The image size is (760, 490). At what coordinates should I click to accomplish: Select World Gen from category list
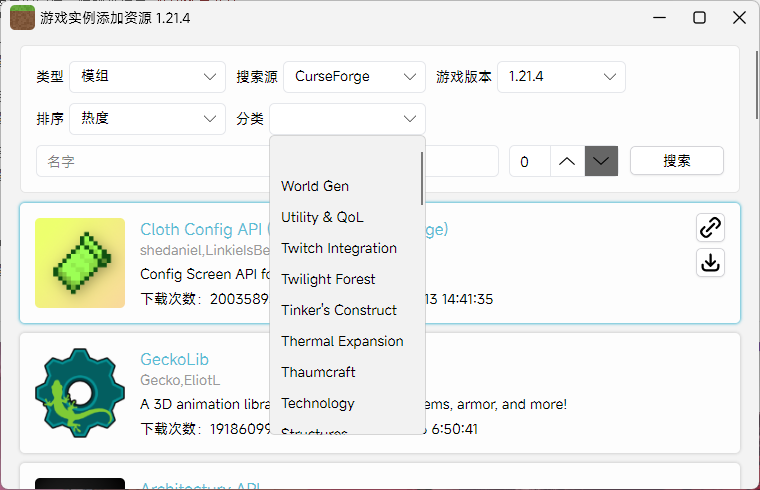pos(315,186)
